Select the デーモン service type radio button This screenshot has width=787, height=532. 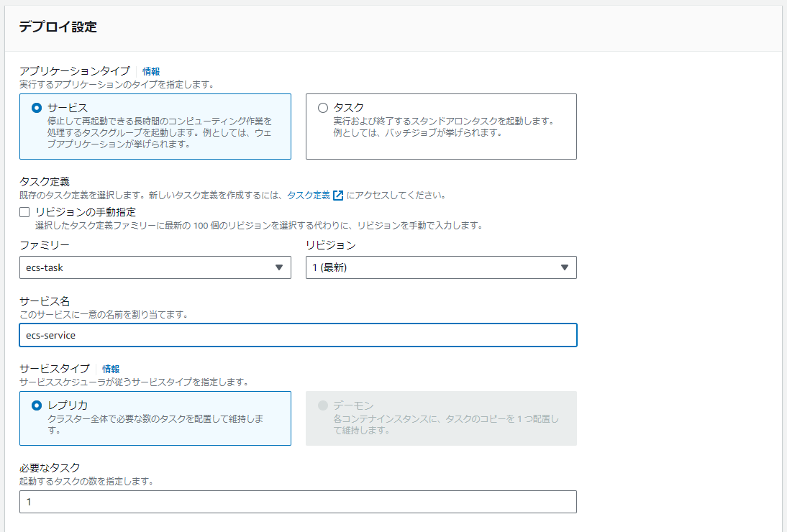(x=323, y=405)
